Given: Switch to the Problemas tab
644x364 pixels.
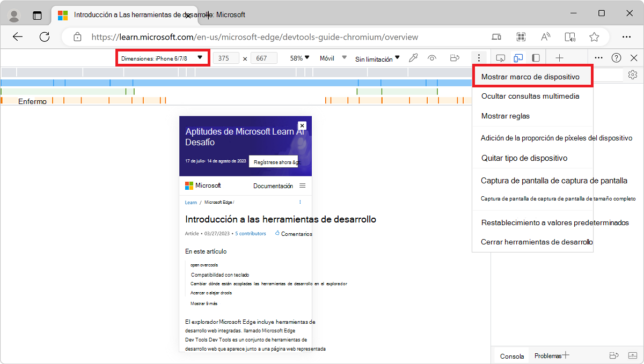Looking at the screenshot, I should coord(548,356).
